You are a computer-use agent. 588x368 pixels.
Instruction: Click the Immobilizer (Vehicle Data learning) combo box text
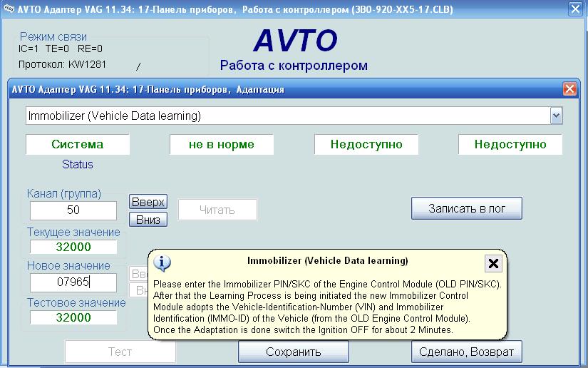[x=114, y=116]
